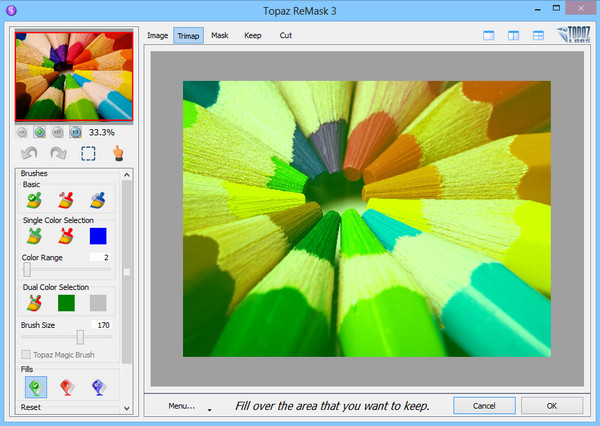Viewport: 600px width, 426px height.
Task: Switch to side-by-side split view layout
Action: pos(513,36)
